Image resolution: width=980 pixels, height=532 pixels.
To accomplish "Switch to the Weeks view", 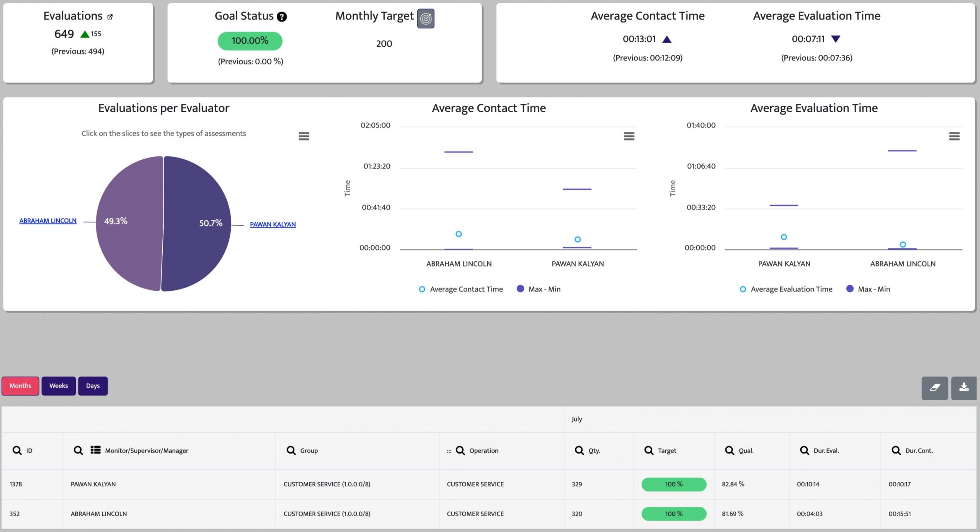I will click(x=58, y=386).
